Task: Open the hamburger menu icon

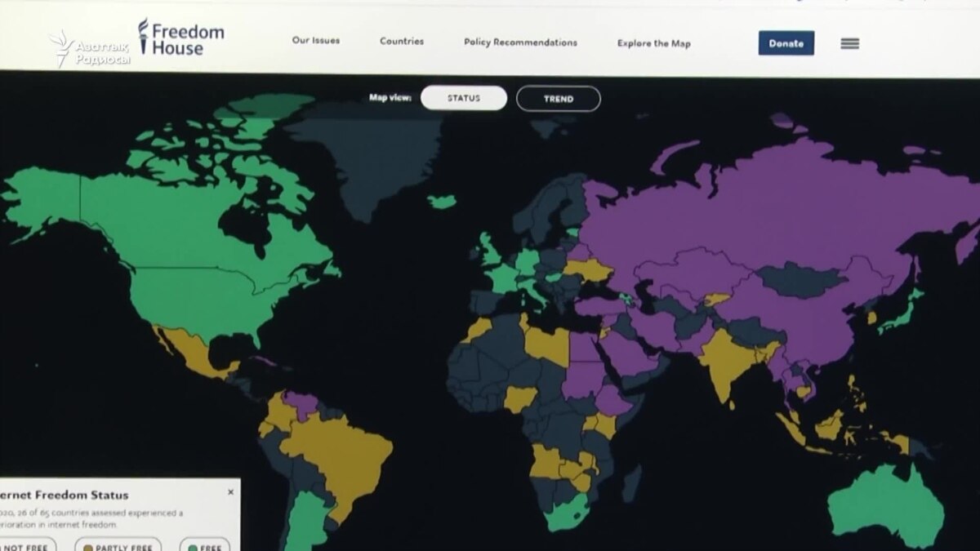Action: pyautogui.click(x=849, y=44)
